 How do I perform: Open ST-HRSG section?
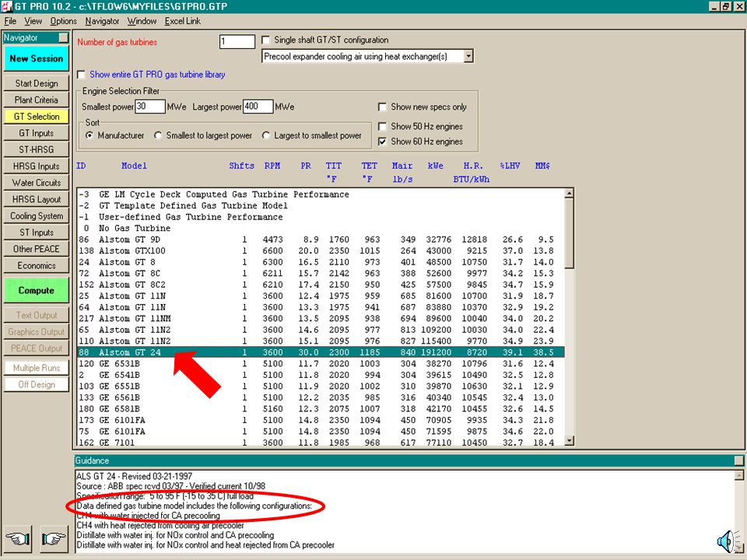(x=37, y=149)
